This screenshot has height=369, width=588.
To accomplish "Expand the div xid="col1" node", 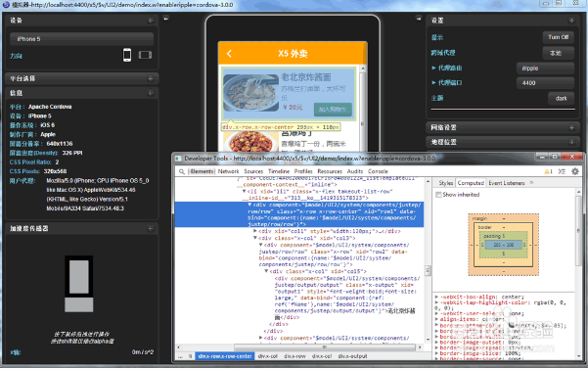I will [x=255, y=231].
